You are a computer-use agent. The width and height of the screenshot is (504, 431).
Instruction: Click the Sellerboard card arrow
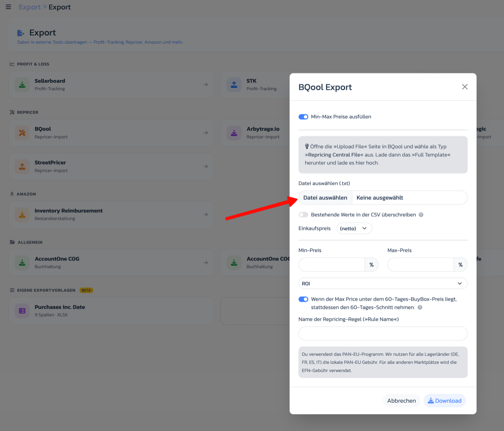[205, 85]
